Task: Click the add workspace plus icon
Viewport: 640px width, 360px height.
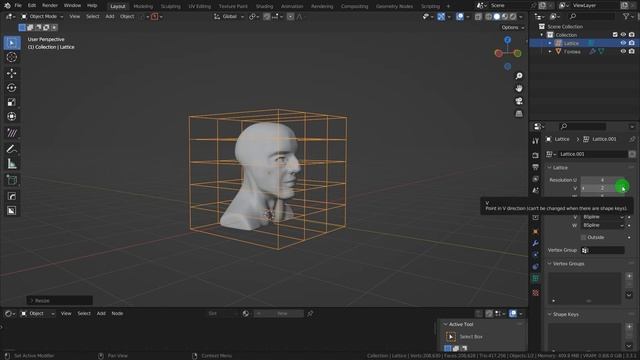Action: [448, 6]
